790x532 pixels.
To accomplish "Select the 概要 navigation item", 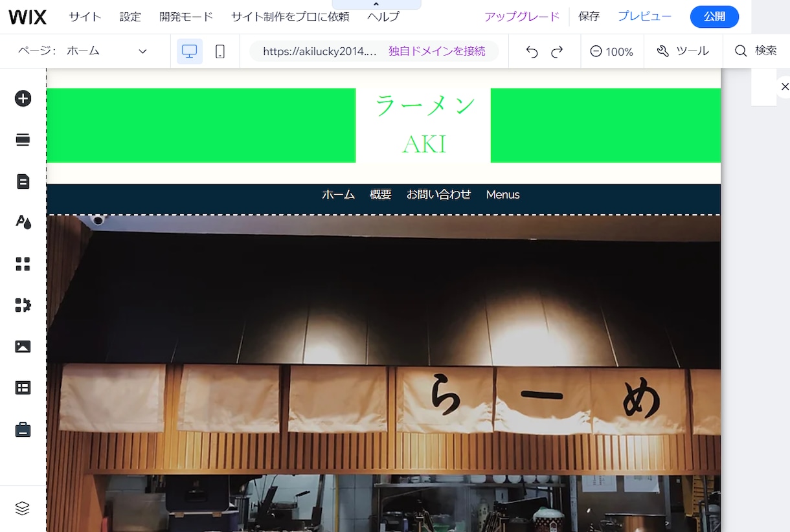I will tap(381, 195).
